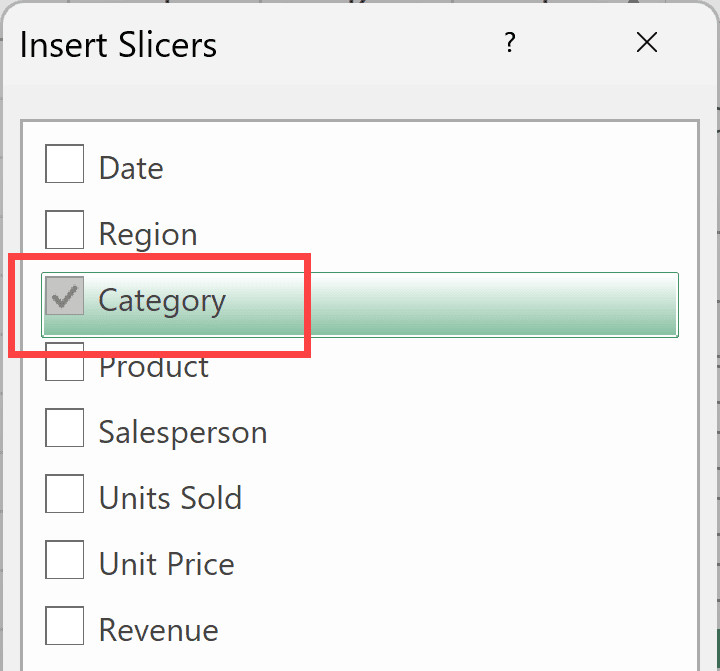Select the Product label text

click(154, 367)
